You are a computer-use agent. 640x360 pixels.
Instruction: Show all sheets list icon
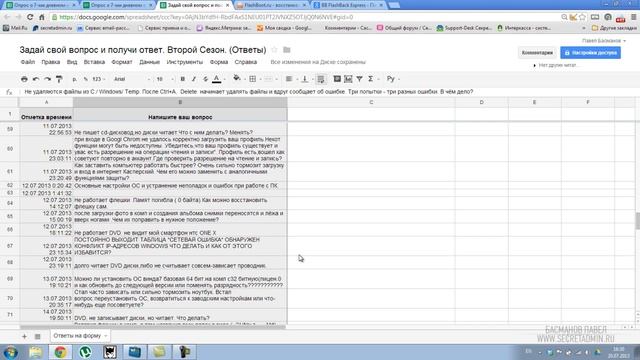(38, 336)
